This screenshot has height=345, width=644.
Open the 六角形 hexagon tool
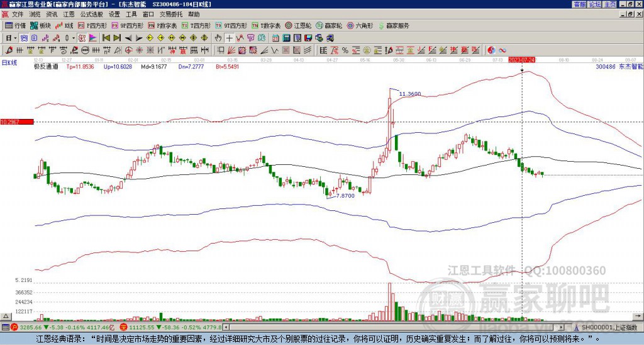tap(360, 25)
